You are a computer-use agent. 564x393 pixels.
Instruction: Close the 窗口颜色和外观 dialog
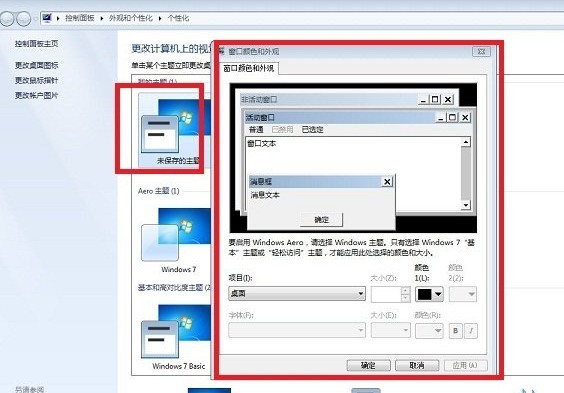[481, 51]
